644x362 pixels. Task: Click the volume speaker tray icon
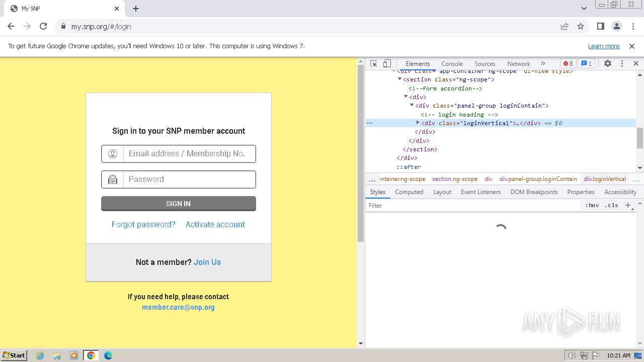pos(572,355)
